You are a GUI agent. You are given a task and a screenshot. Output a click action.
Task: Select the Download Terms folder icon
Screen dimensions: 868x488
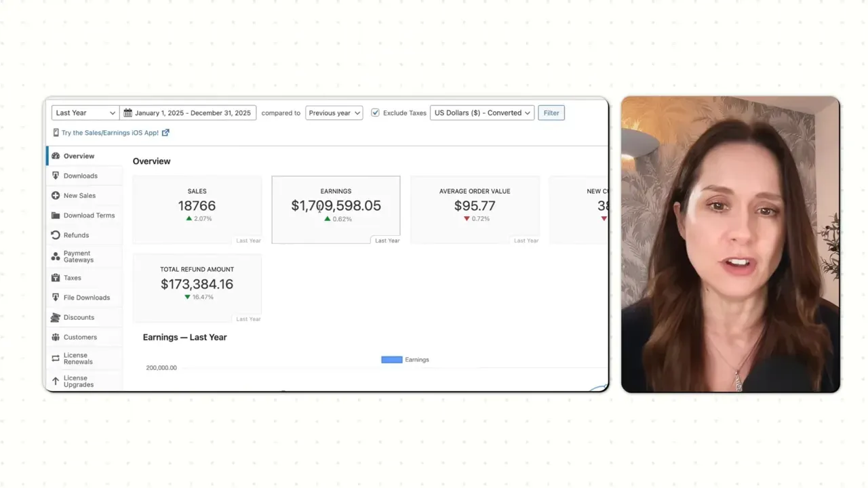tap(55, 215)
